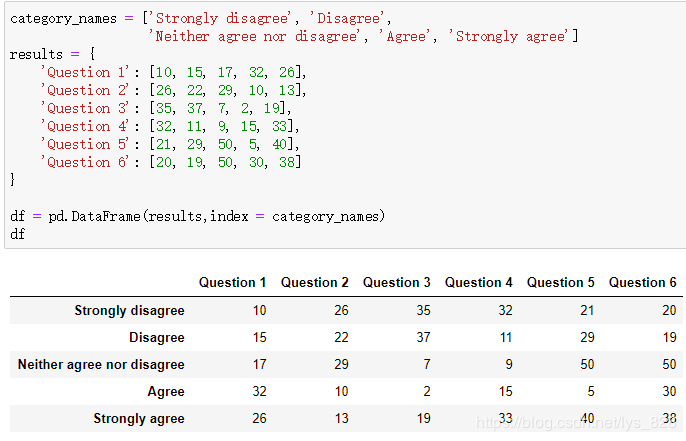The width and height of the screenshot is (686, 441).
Task: Click the last line containing only df
Action: pos(18,234)
